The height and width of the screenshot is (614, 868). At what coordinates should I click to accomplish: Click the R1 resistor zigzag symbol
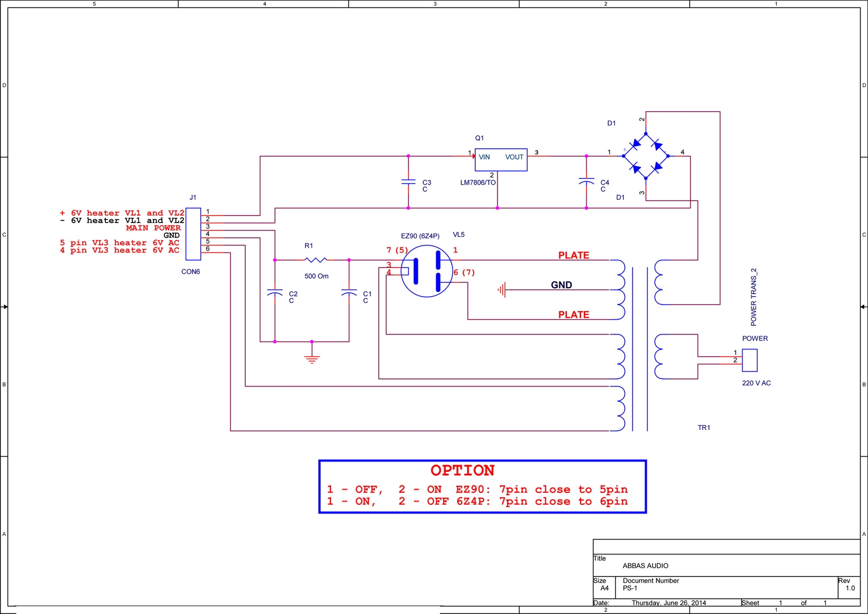316,260
